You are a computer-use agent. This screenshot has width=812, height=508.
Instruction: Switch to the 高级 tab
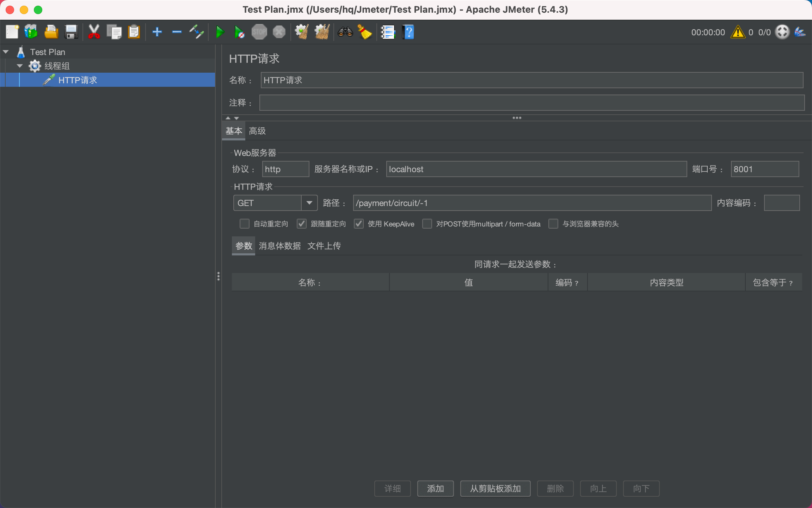point(257,131)
